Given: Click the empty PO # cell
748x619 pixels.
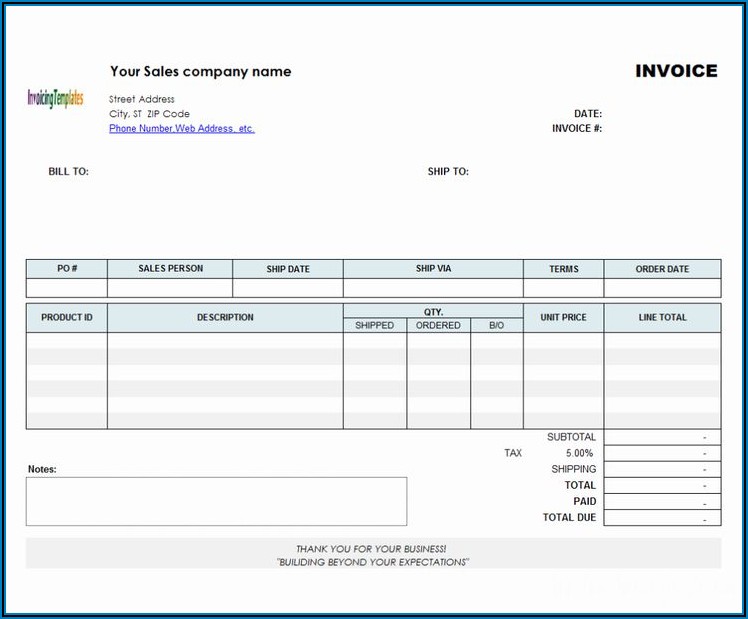Looking at the screenshot, I should click(67, 288).
